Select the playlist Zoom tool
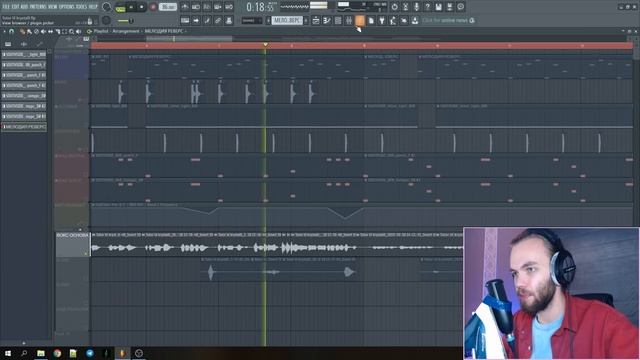This screenshot has width=640, height=360. point(71,31)
